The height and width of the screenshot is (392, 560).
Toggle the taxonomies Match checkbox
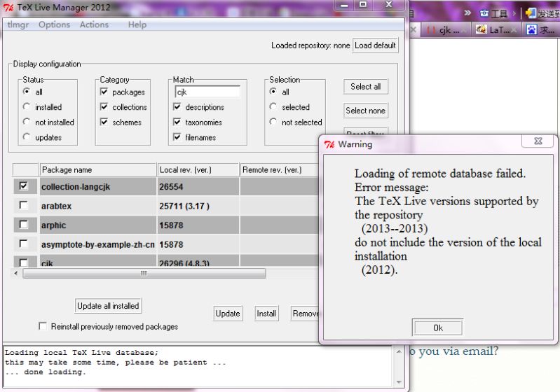click(x=177, y=122)
